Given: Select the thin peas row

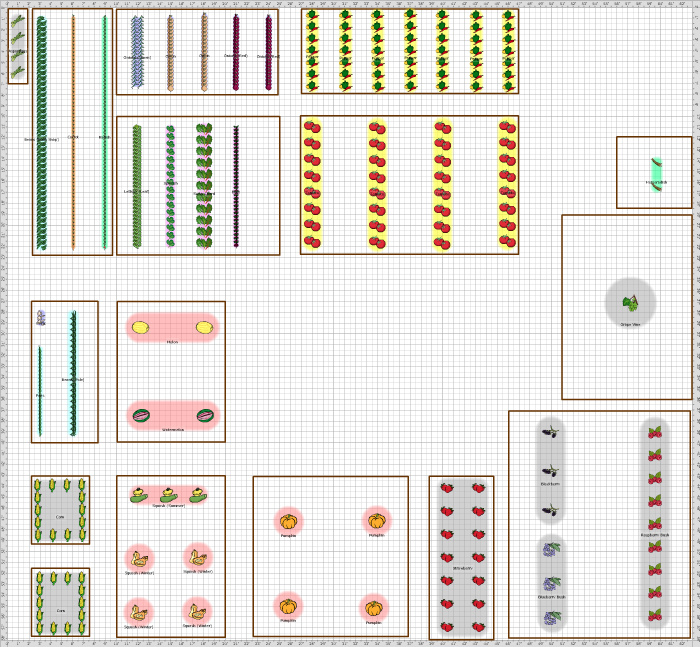Looking at the screenshot, I should [40, 391].
